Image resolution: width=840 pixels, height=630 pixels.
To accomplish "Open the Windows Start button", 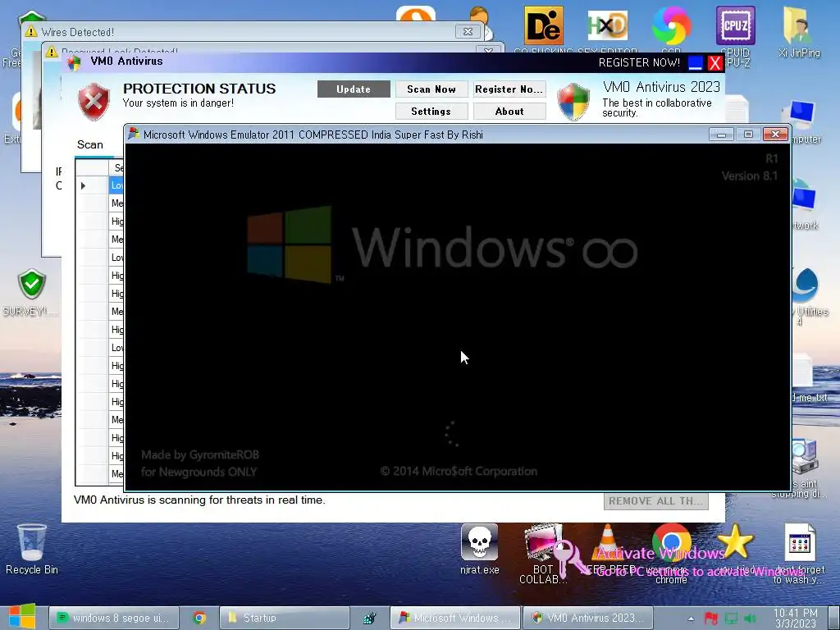I will coord(21,617).
